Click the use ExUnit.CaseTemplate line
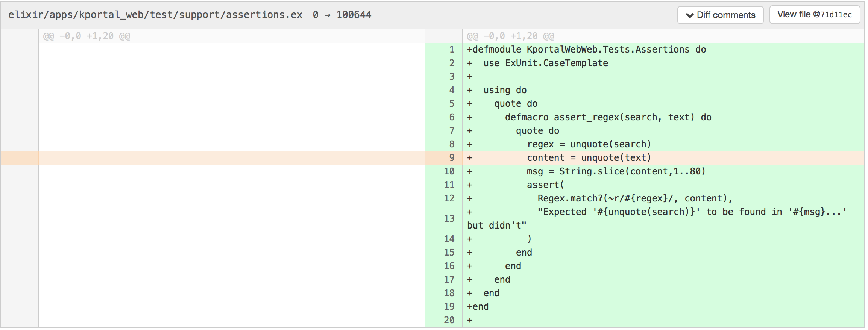Image resolution: width=868 pixels, height=330 pixels. click(x=545, y=63)
